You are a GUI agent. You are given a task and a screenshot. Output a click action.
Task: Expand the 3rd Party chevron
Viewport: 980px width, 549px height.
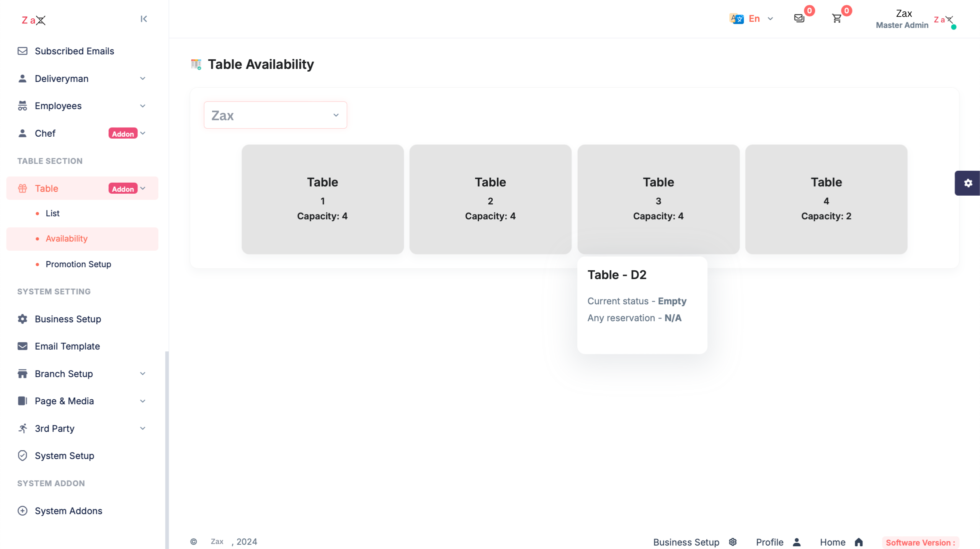point(143,428)
